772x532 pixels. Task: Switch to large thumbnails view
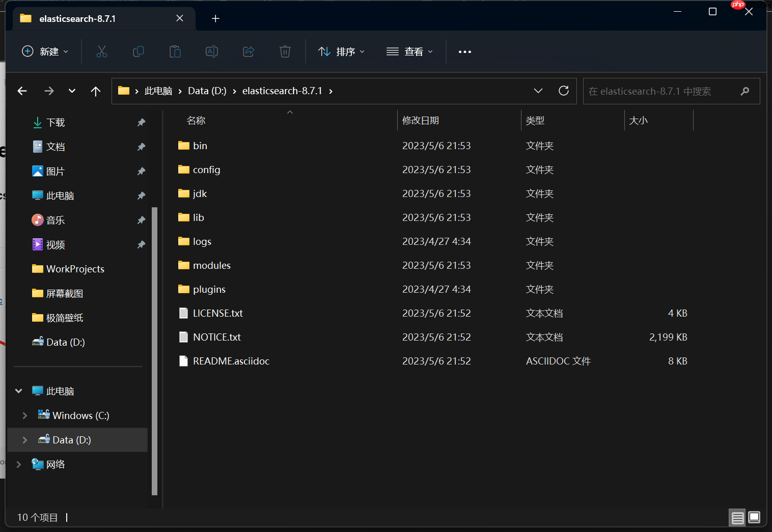pyautogui.click(x=754, y=517)
